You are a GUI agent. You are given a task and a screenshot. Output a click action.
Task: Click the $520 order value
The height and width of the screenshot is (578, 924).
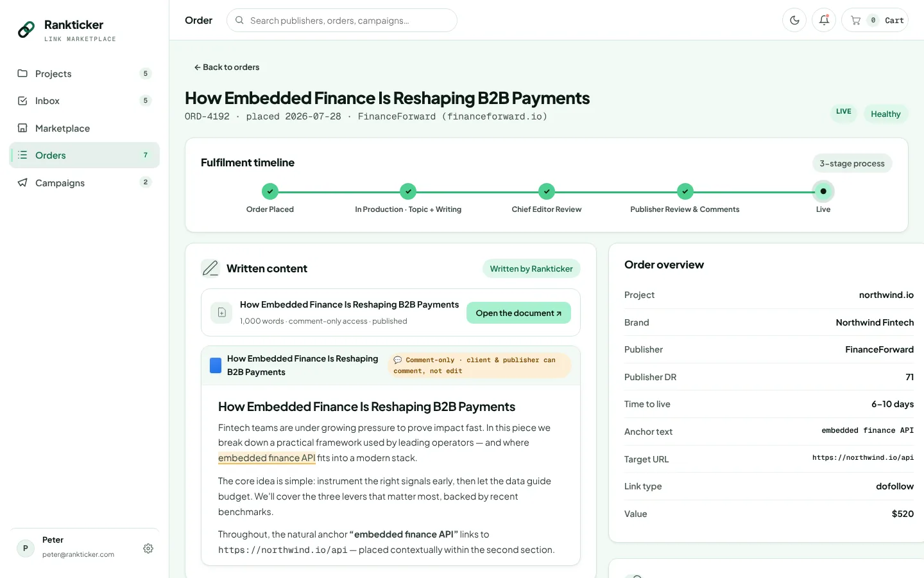click(x=902, y=514)
